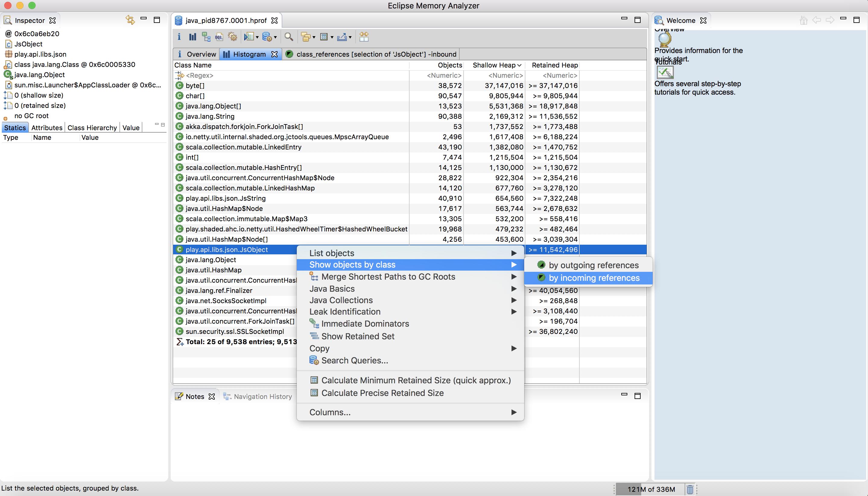The height and width of the screenshot is (496, 868).
Task: Click Tutorials checklist icon in Welcome panel
Action: pos(665,73)
